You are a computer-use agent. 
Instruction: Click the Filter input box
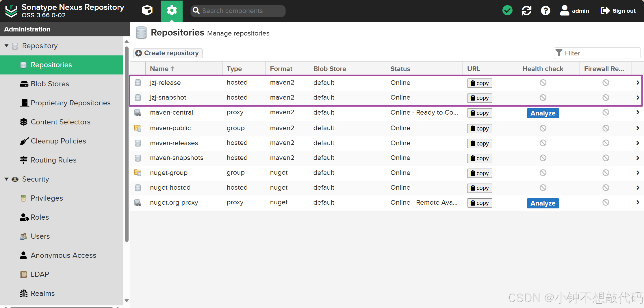click(x=597, y=53)
